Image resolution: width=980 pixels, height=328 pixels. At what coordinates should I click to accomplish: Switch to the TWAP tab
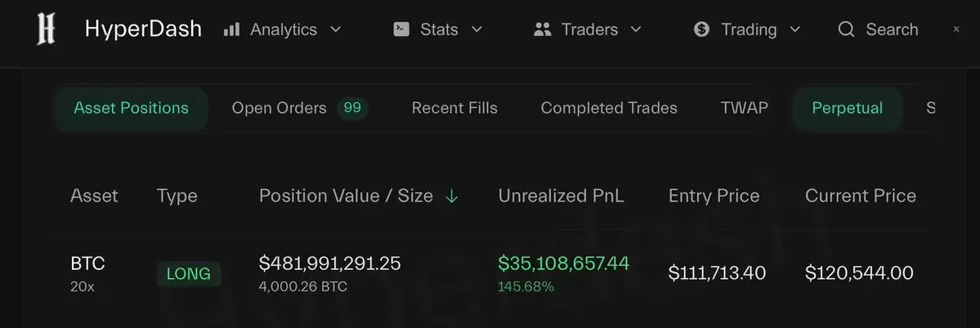pos(744,108)
